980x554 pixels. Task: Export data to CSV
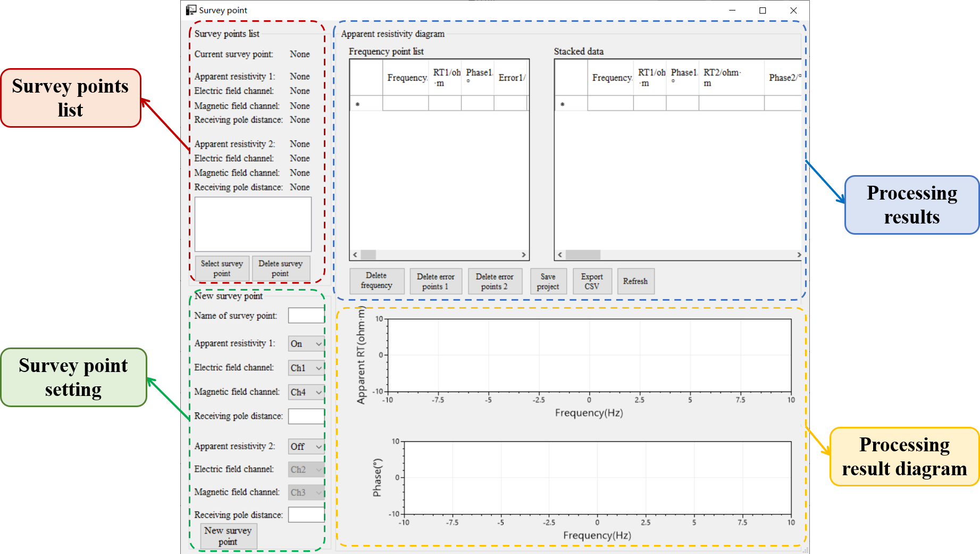click(592, 282)
